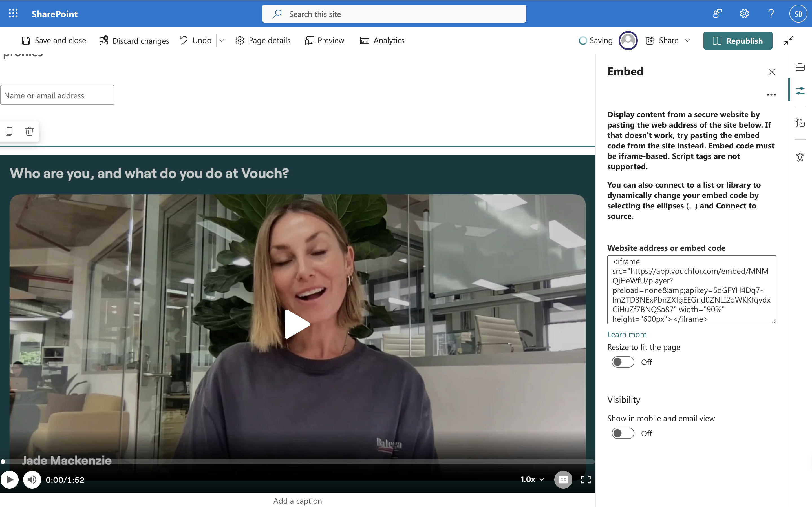The height and width of the screenshot is (507, 812).
Task: Click the Republish button
Action: (738, 41)
